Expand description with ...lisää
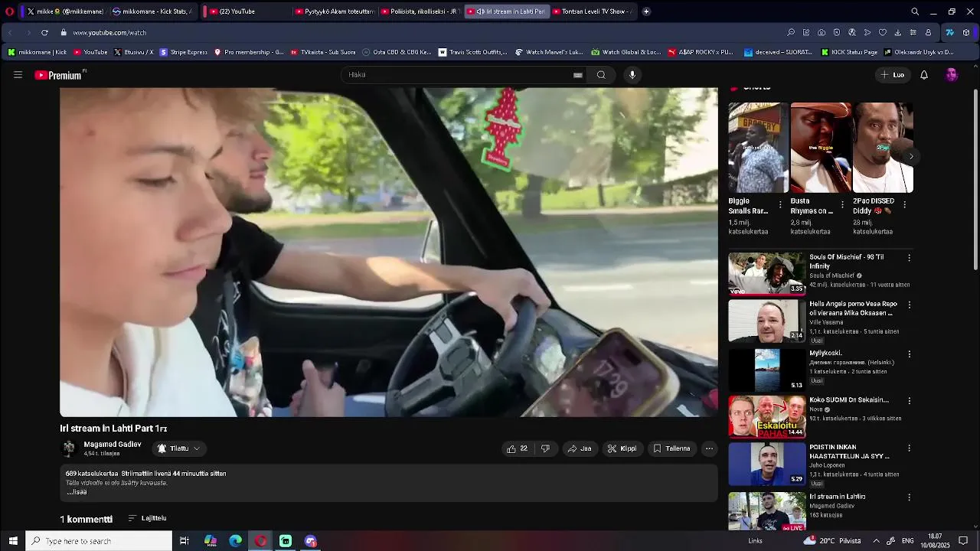980x551 pixels. (x=77, y=492)
